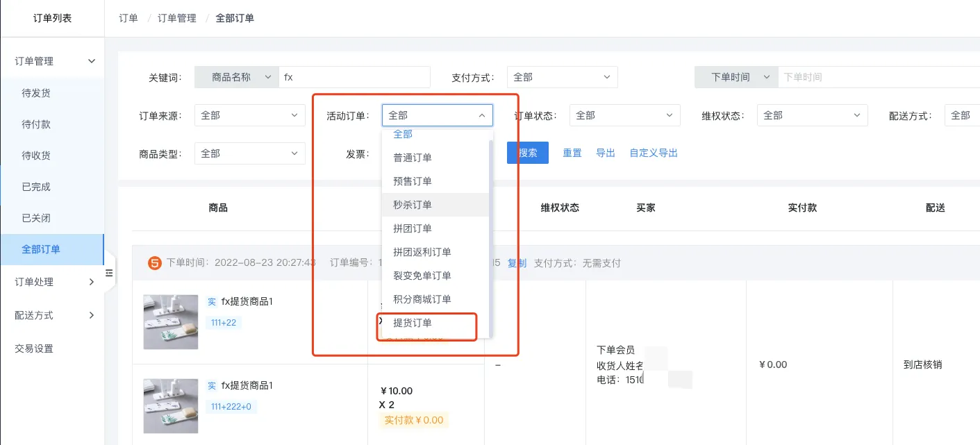The image size is (980, 445).
Task: Click the orange H5 order source icon
Action: point(154,263)
